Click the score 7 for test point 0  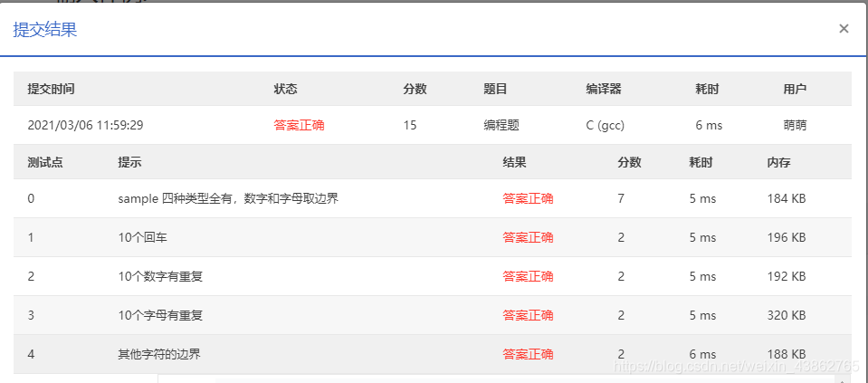click(621, 198)
